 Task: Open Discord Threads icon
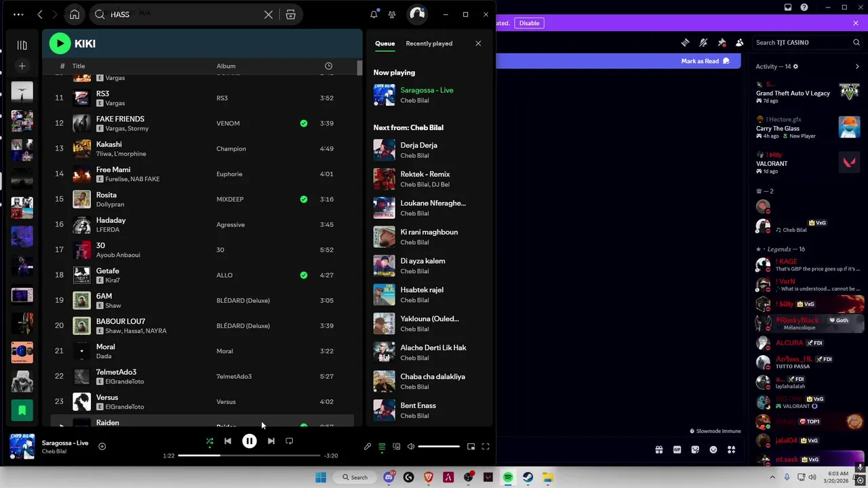click(x=686, y=42)
